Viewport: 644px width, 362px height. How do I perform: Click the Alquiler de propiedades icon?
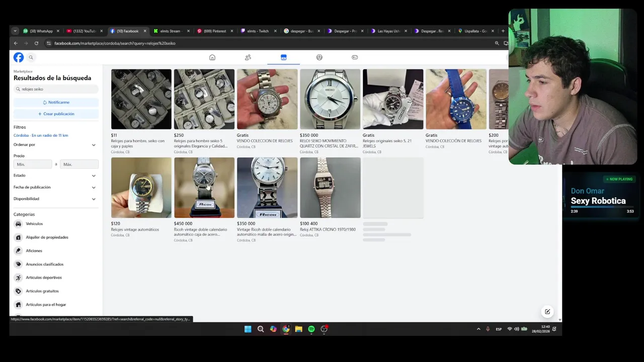point(19,237)
